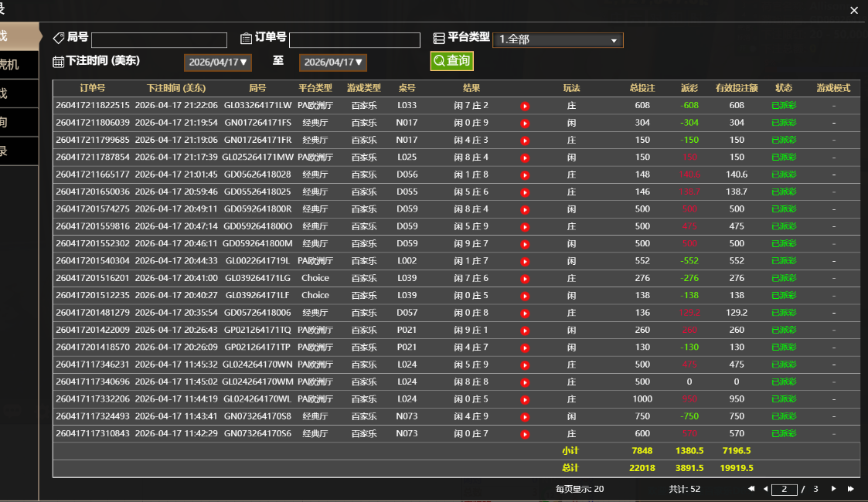Screen dimensions: 868x502
Task: Click the 局号 round number input field
Action: tap(159, 40)
